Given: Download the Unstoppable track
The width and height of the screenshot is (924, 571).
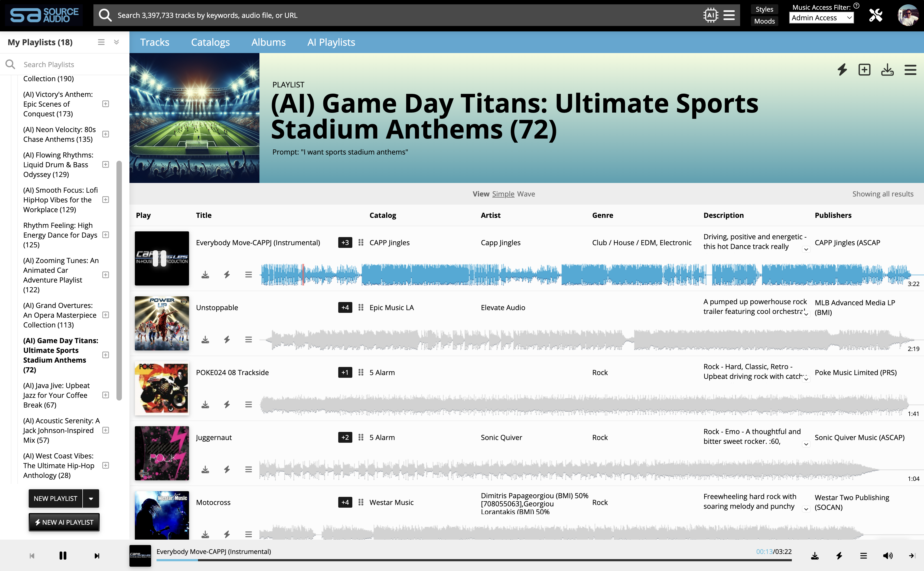Looking at the screenshot, I should pyautogui.click(x=205, y=340).
